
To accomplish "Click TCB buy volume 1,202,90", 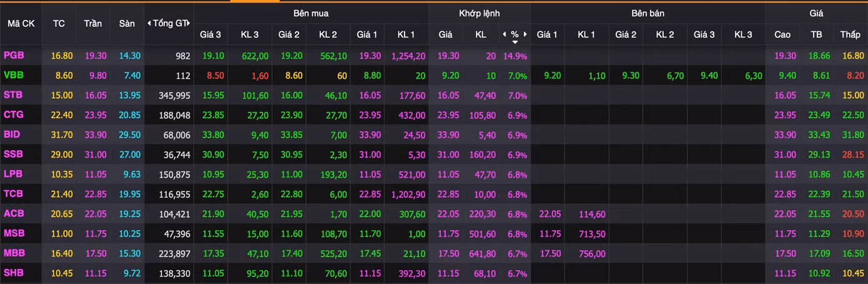I will click(408, 195).
